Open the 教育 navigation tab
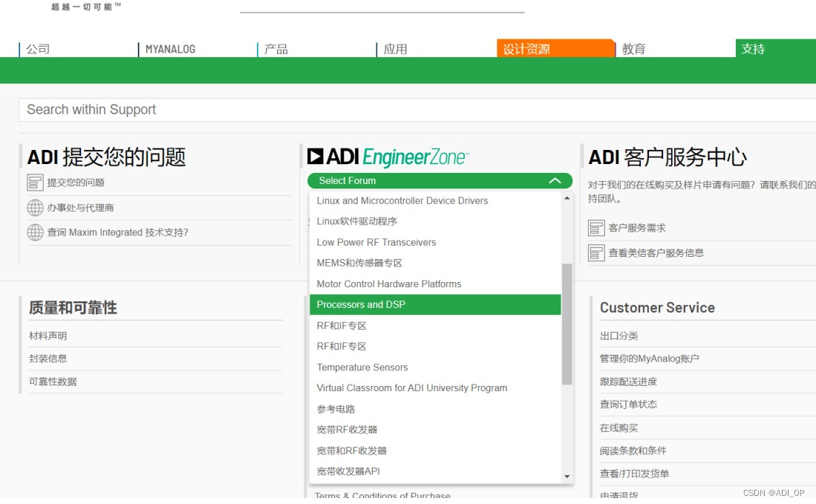The height and width of the screenshot is (504, 816). click(x=633, y=49)
